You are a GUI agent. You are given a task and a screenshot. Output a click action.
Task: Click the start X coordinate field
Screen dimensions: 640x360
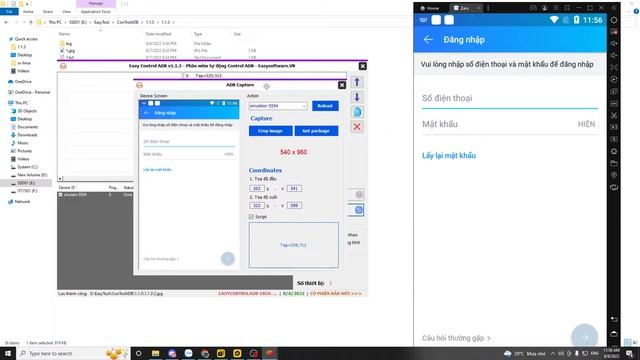tap(257, 189)
